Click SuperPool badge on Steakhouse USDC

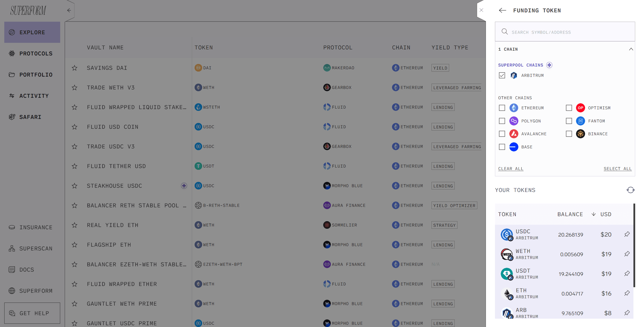184,186
